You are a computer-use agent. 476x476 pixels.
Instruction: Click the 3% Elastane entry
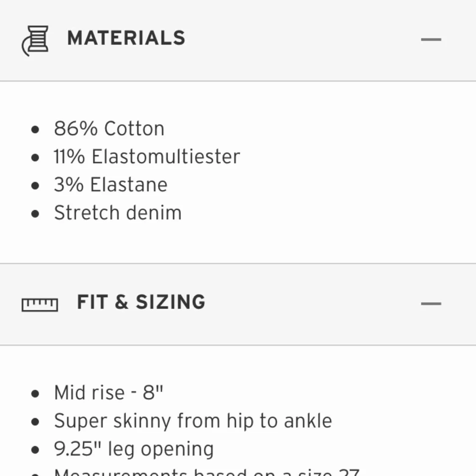point(111,185)
